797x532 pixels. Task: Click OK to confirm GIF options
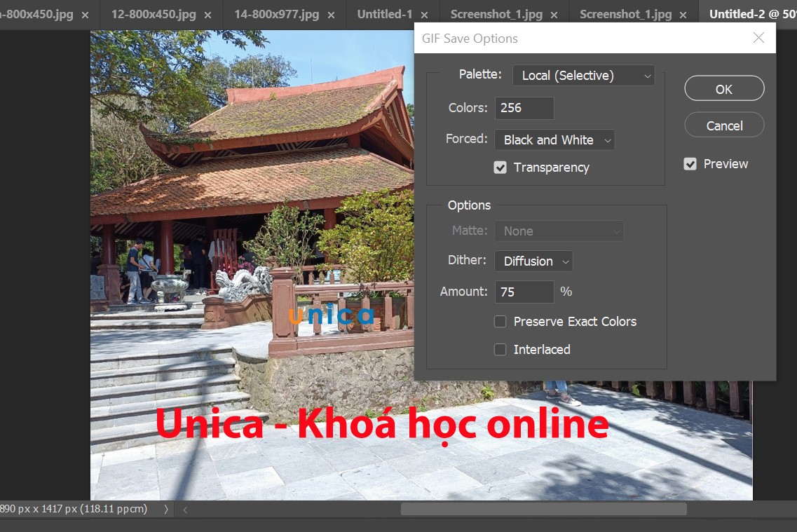coord(723,89)
